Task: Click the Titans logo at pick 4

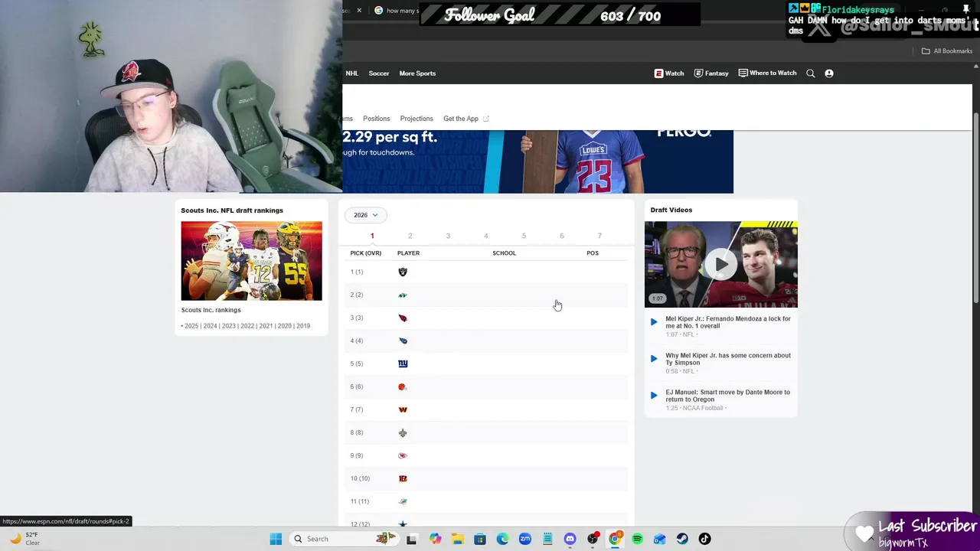Action: tap(403, 341)
